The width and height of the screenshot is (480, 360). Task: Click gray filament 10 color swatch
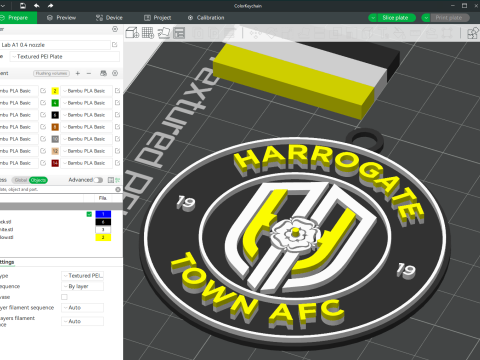click(55, 139)
